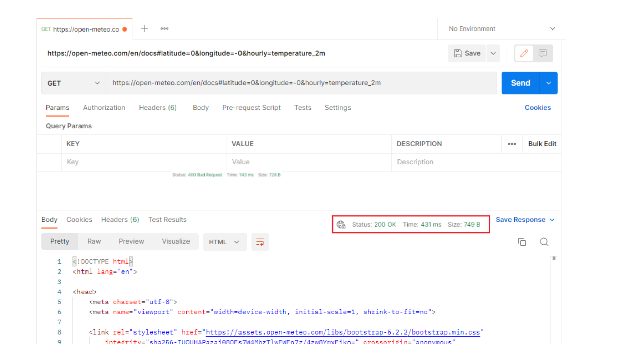This screenshot has width=644, height=362.
Task: Open the Cookies link
Action: 538,108
